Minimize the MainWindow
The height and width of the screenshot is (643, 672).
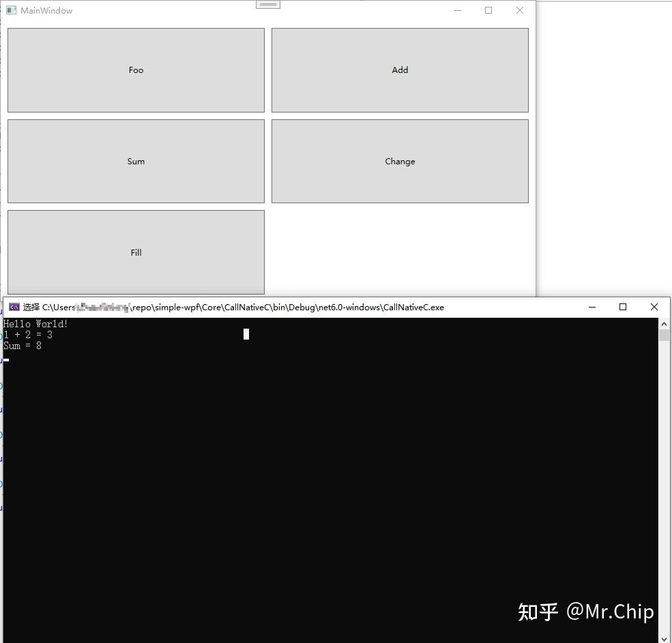coord(457,10)
